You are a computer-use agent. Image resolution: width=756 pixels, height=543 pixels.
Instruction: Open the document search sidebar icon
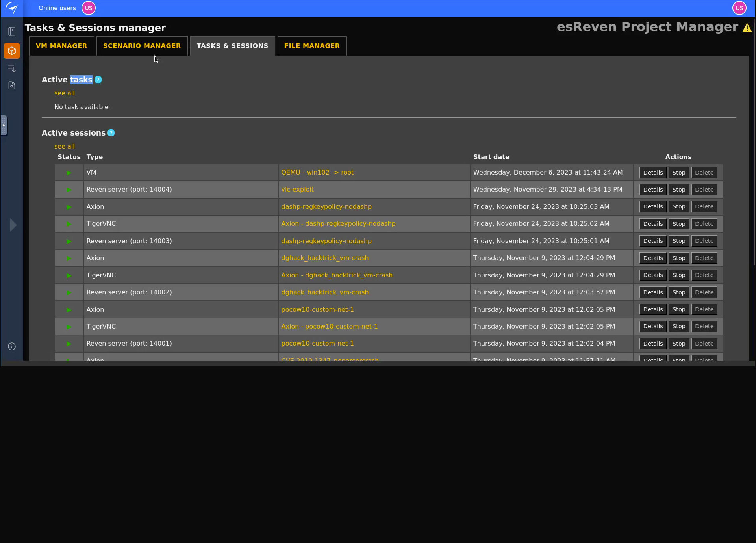pyautogui.click(x=12, y=85)
